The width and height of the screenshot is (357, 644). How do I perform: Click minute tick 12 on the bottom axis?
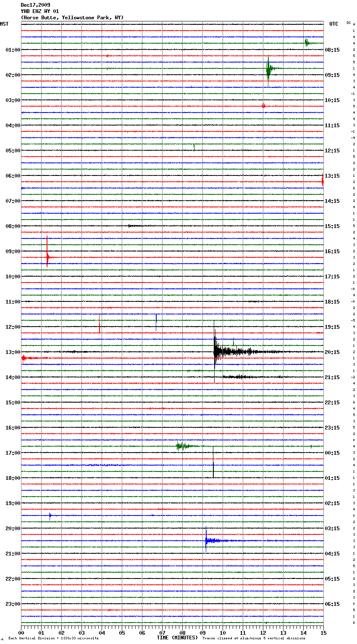(263, 633)
